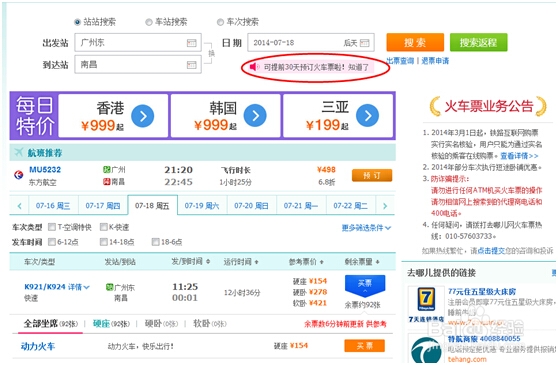558x365 pixels.
Task: Select the 07-16 周三 date tab
Action: (53, 206)
